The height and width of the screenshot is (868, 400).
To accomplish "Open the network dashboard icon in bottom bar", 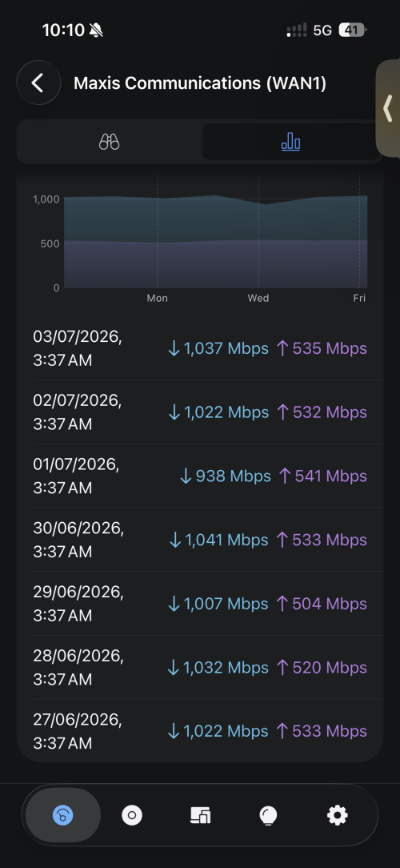I will tap(63, 815).
